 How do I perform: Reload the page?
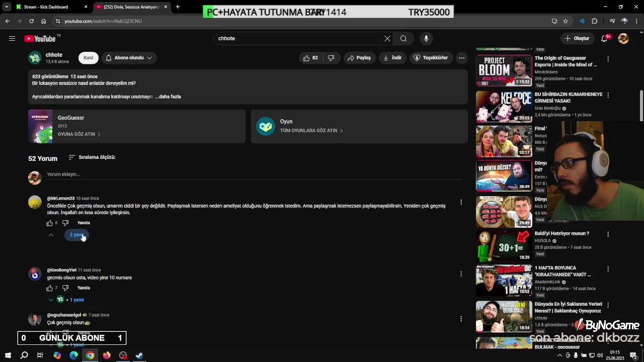tap(31, 21)
